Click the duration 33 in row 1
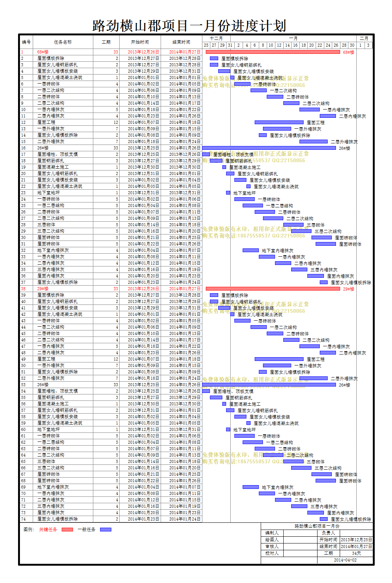Screen dimensions: 392x583 (116, 52)
